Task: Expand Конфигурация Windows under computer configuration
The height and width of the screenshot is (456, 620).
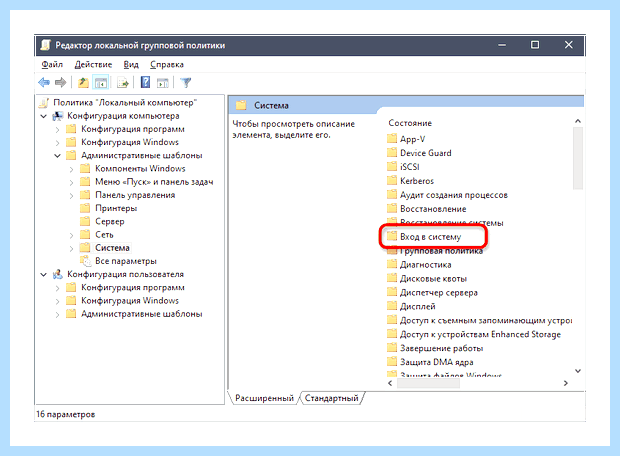Action: tap(58, 142)
